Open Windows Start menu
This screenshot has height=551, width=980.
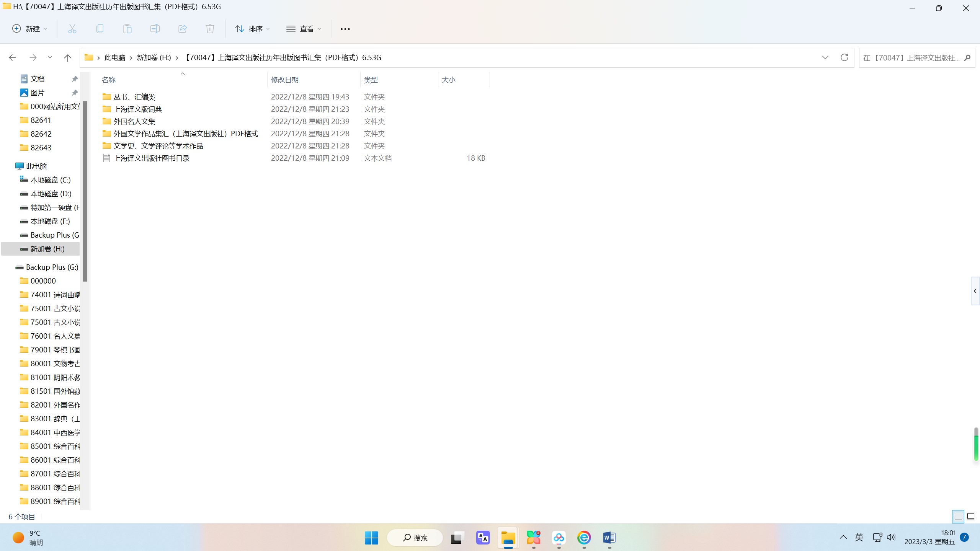371,538
